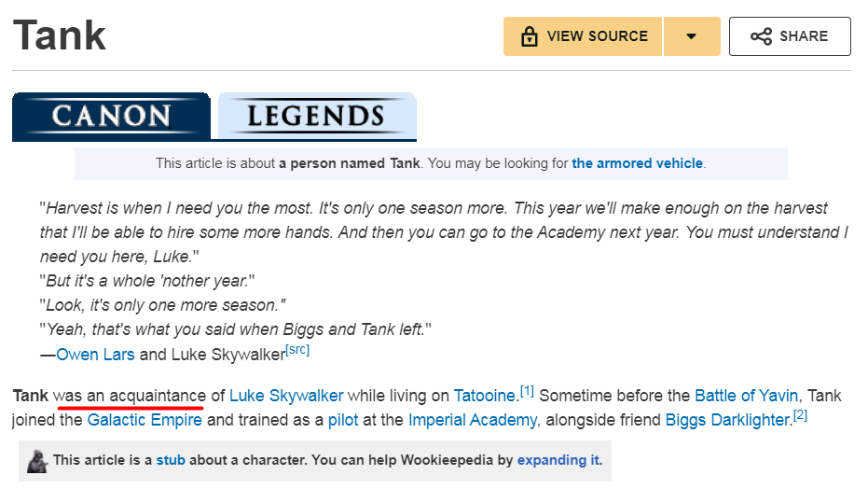Click the expanding it link
Viewport: 868px width, 489px height.
pyautogui.click(x=558, y=460)
